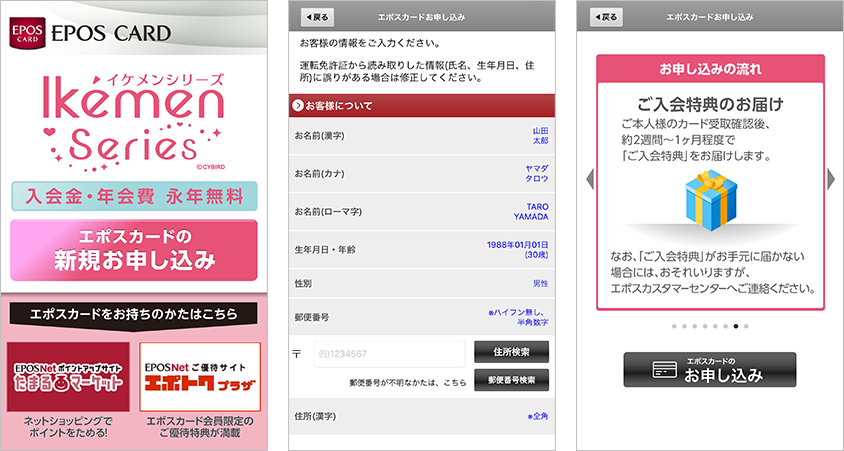Click 郵便番号が不明なかたは、こちら text
The height and width of the screenshot is (451, 844).
tap(407, 383)
